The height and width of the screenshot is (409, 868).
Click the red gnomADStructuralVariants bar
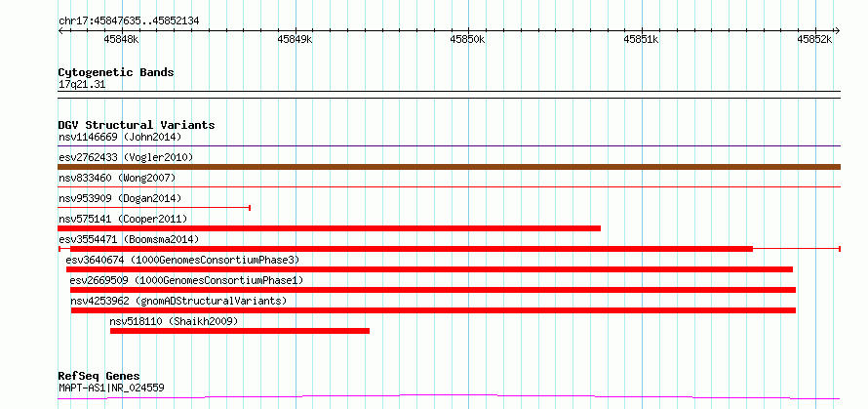click(433, 310)
